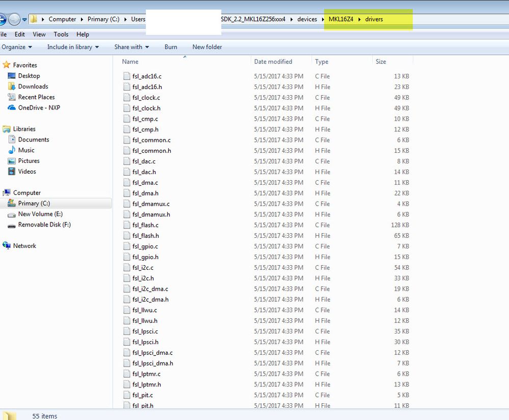509x420 pixels.
Task: Select MKL16Z4 in the address bar path
Action: (x=341, y=19)
